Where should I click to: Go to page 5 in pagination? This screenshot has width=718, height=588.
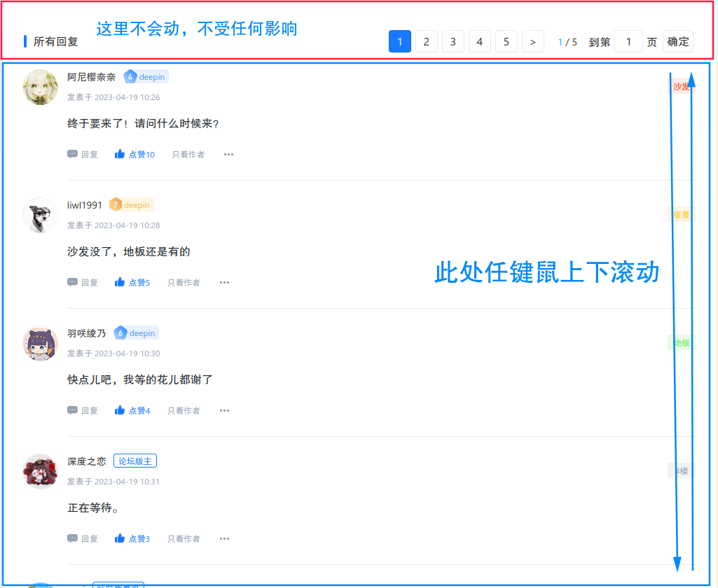(x=506, y=41)
